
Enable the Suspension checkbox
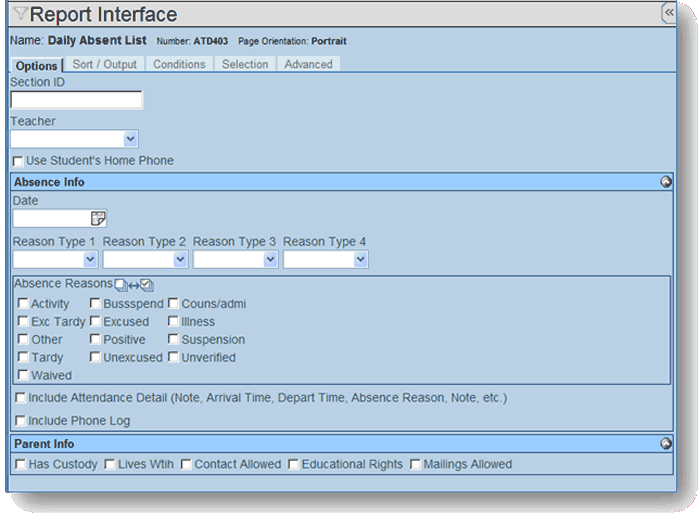[x=173, y=339]
